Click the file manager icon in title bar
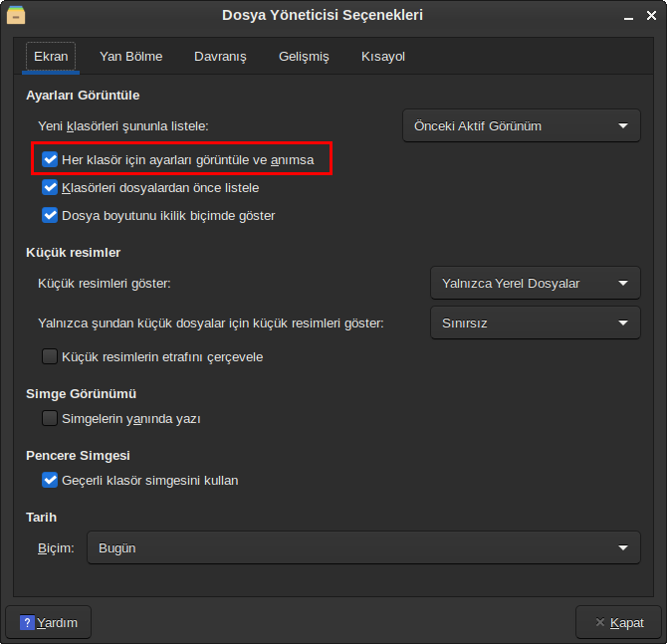Viewport: 667px width, 644px height. coord(16,15)
